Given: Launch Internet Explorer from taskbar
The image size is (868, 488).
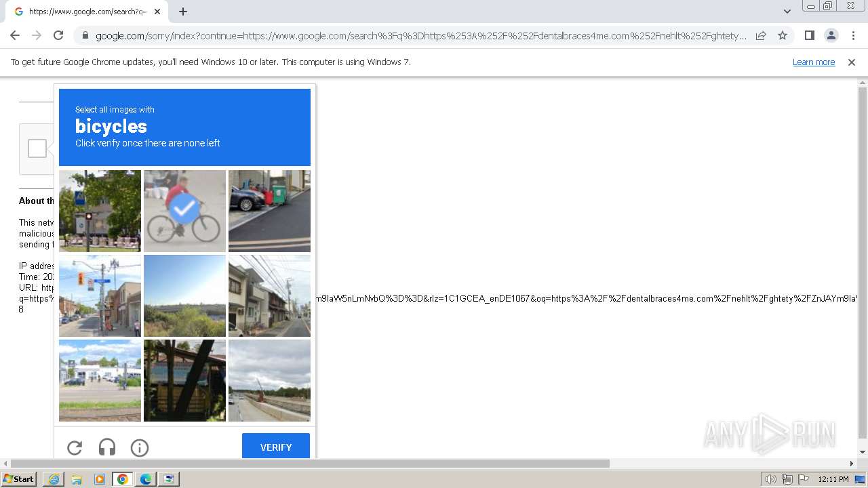Looking at the screenshot, I should (54, 479).
